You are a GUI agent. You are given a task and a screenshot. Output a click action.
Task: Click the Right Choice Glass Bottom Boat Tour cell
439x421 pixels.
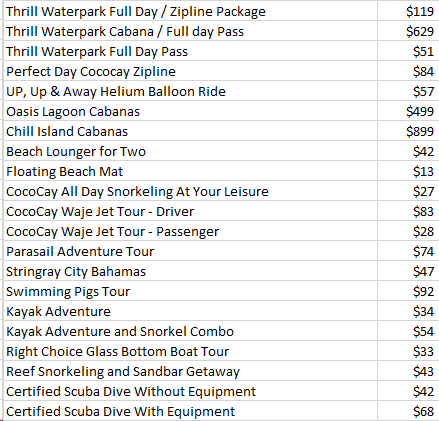pyautogui.click(x=190, y=351)
